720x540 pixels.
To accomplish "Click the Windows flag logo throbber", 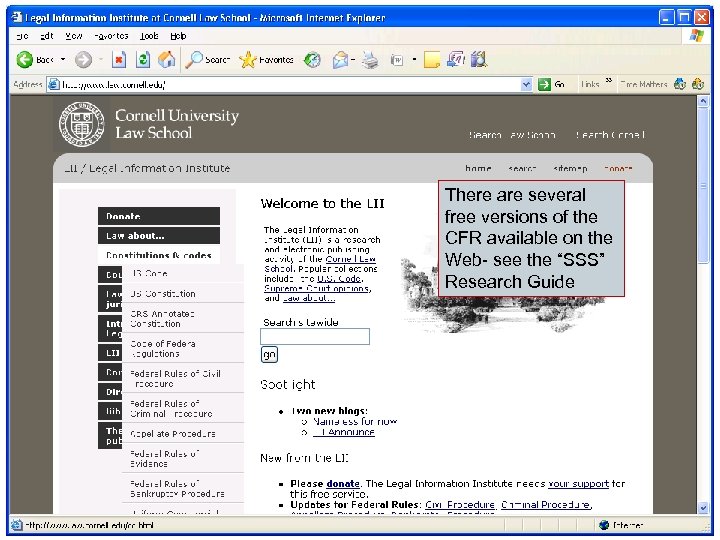I will (x=696, y=36).
